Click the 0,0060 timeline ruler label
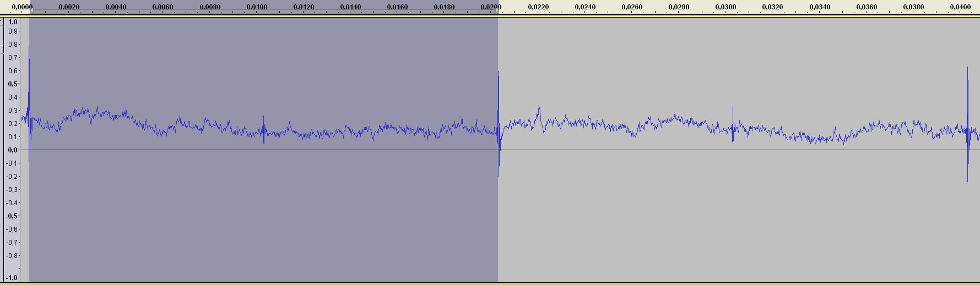 coord(163,7)
